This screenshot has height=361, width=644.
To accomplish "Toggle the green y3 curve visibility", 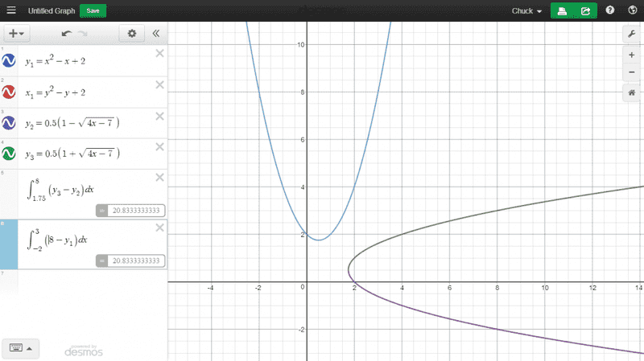I will coord(9,154).
